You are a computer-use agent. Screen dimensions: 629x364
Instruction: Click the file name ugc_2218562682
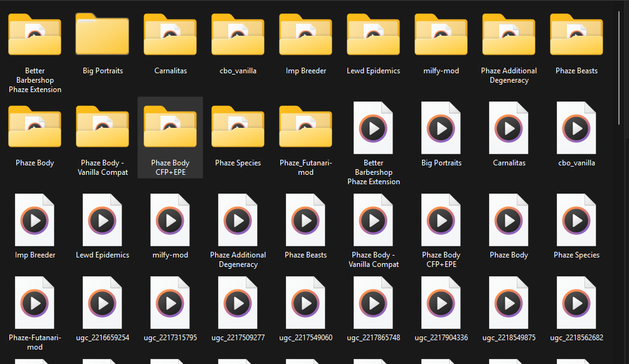click(x=576, y=338)
